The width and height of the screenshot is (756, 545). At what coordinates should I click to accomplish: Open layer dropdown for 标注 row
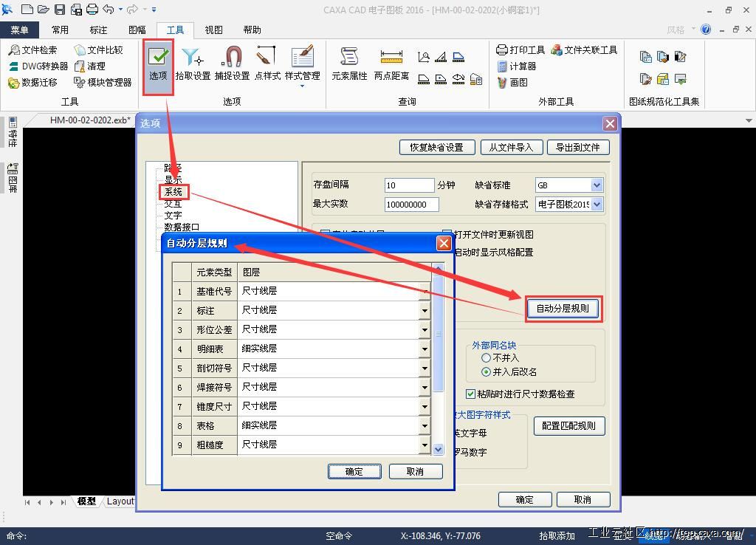pyautogui.click(x=425, y=311)
